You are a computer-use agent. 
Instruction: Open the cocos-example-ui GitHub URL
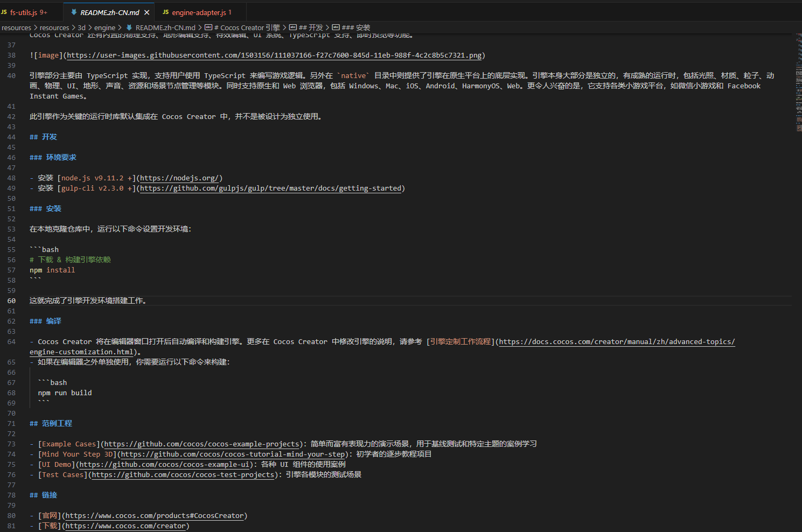[164, 465]
